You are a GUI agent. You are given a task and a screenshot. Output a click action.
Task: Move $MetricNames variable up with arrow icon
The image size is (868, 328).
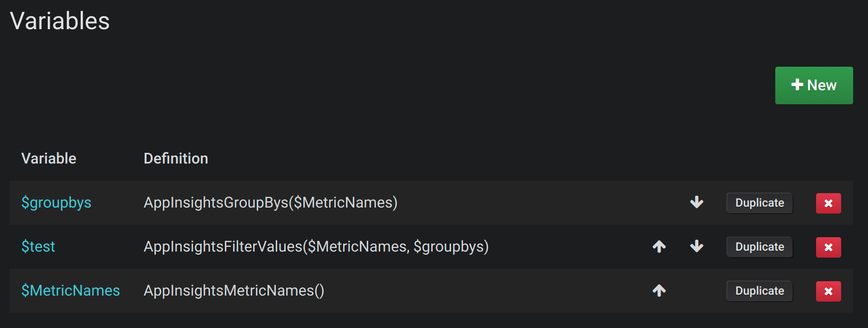tap(659, 291)
